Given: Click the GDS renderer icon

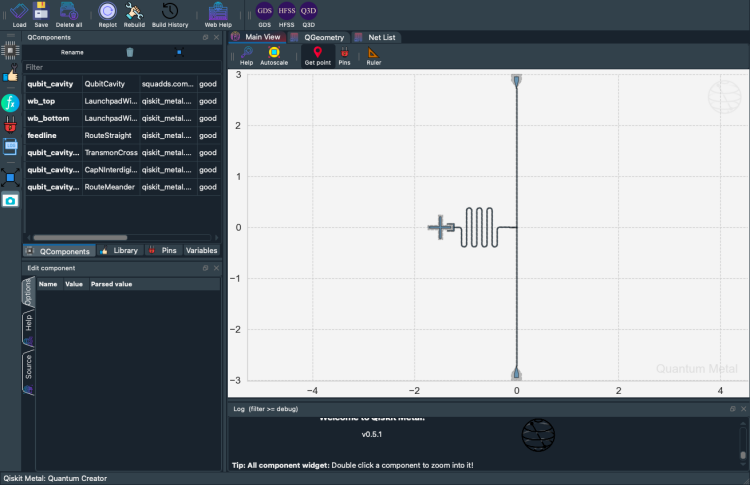Looking at the screenshot, I should point(265,11).
